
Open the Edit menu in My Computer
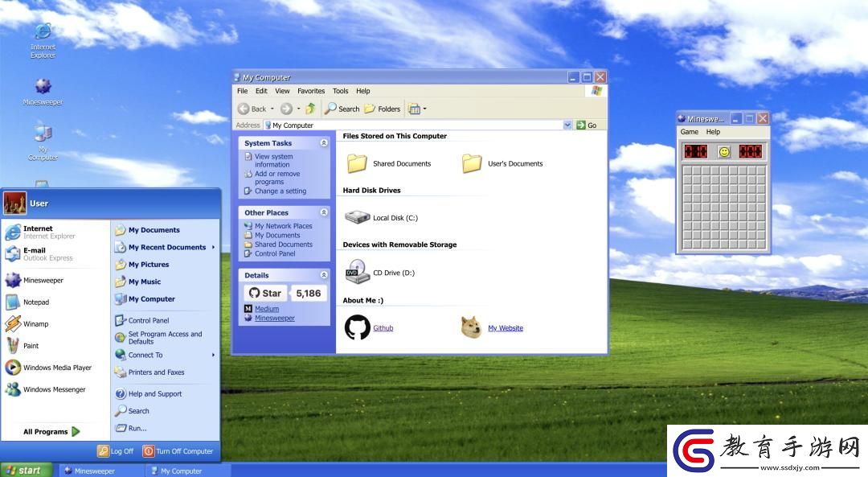[x=261, y=91]
